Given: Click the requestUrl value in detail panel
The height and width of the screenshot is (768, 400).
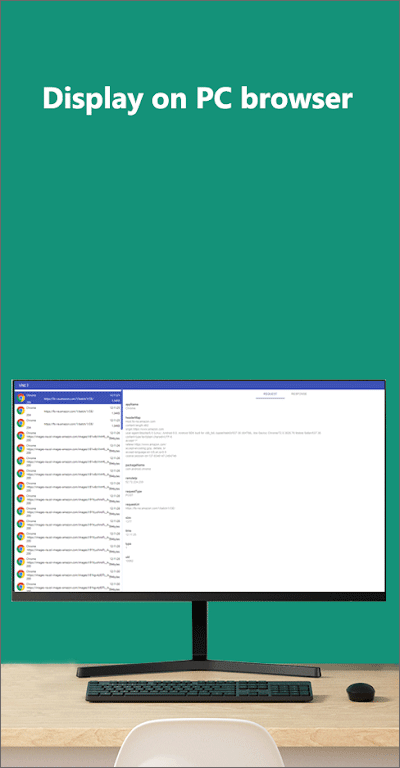Looking at the screenshot, I should [x=143, y=508].
